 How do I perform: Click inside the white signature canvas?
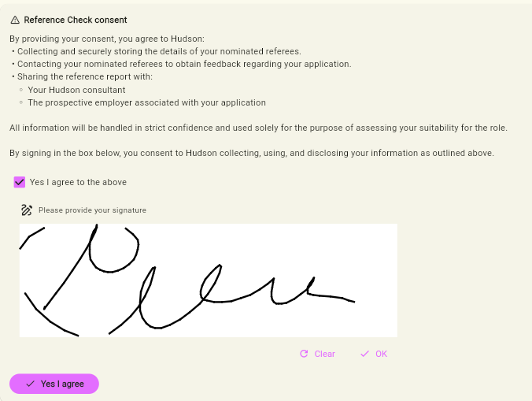point(209,280)
